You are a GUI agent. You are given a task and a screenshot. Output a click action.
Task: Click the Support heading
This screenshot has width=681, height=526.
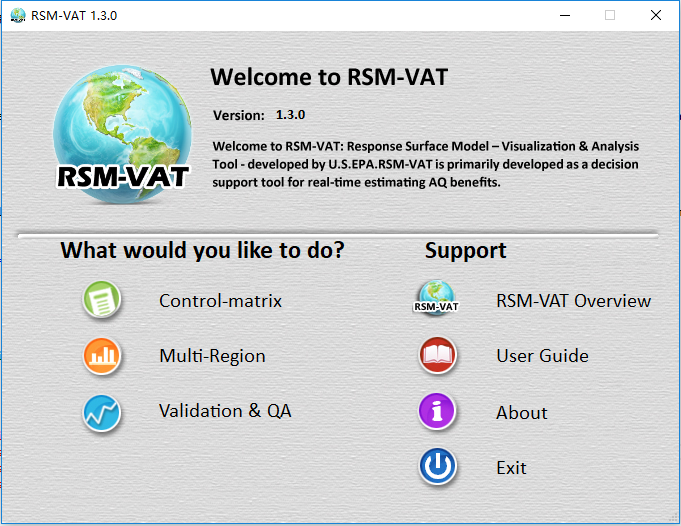click(x=465, y=251)
